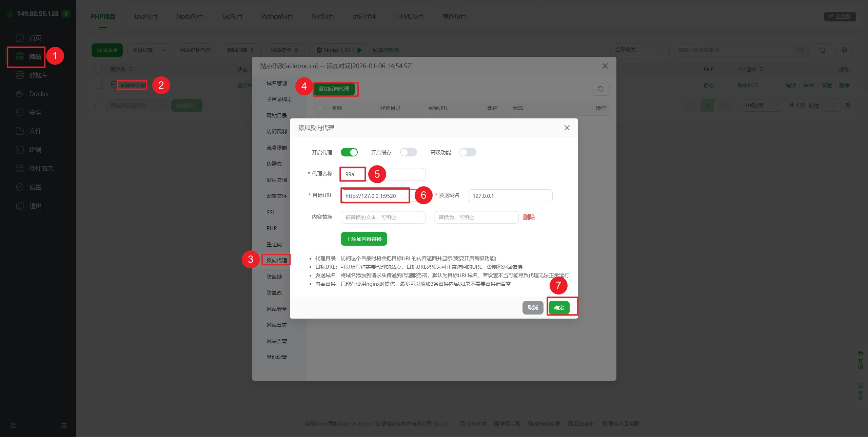Open the 10条/页 page size dropdown

[760, 106]
